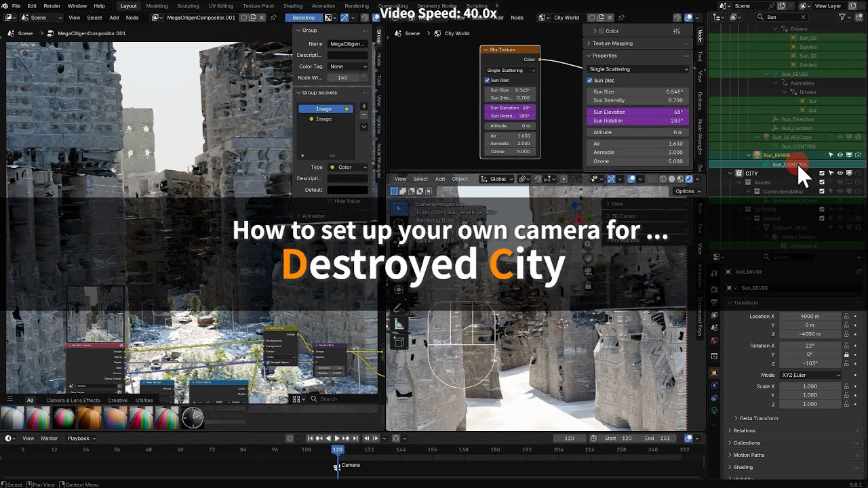Add a group socket with plus button
Screen dimensions: 868x488
(x=363, y=106)
